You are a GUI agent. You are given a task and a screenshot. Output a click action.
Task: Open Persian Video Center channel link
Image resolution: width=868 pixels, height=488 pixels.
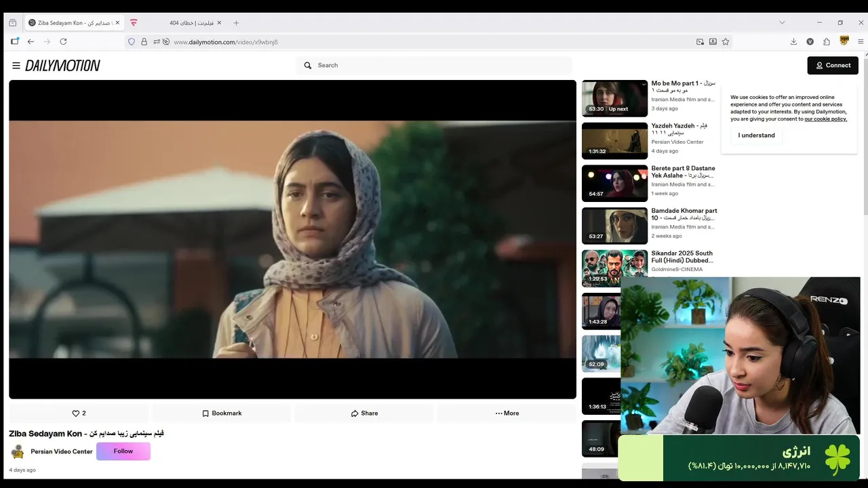pyautogui.click(x=62, y=452)
